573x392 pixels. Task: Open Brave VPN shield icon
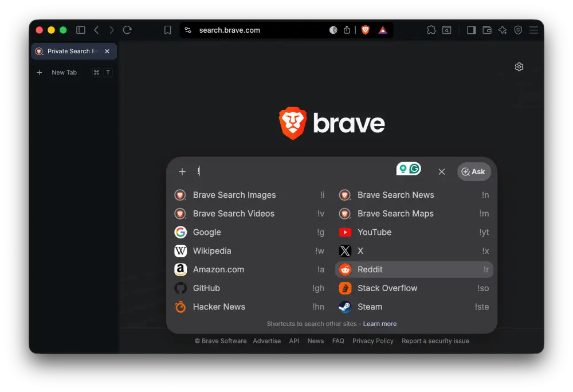coord(518,30)
